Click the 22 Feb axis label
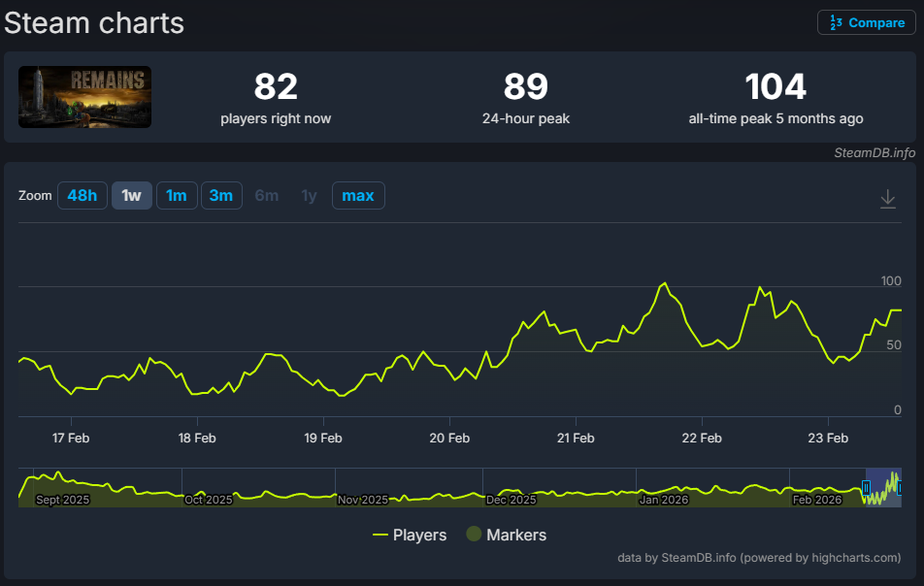924x586 pixels. (x=702, y=438)
